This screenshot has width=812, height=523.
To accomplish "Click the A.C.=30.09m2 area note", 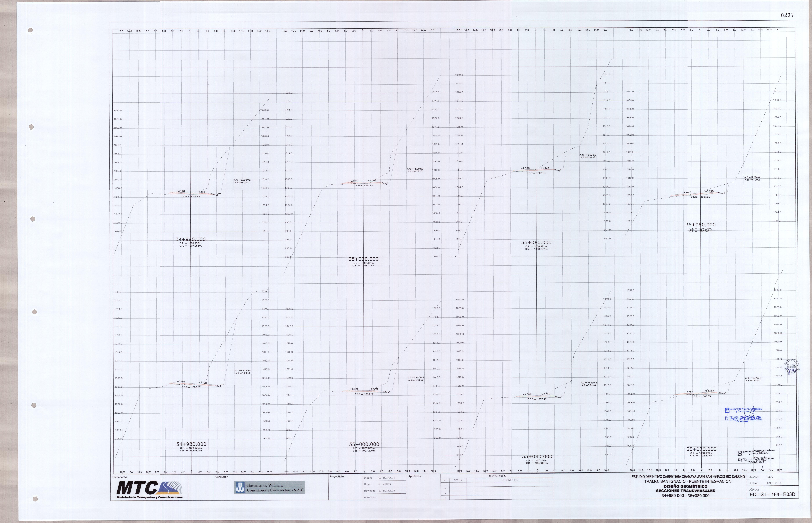I will pyautogui.click(x=242, y=180).
